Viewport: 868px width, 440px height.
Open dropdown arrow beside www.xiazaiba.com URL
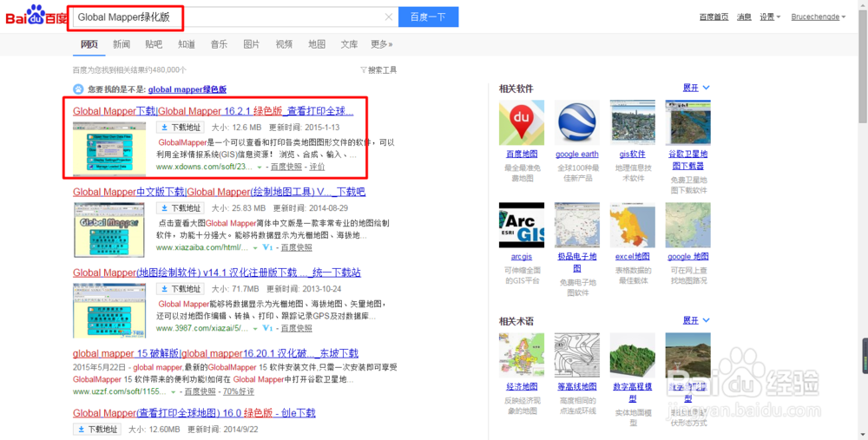(x=255, y=248)
